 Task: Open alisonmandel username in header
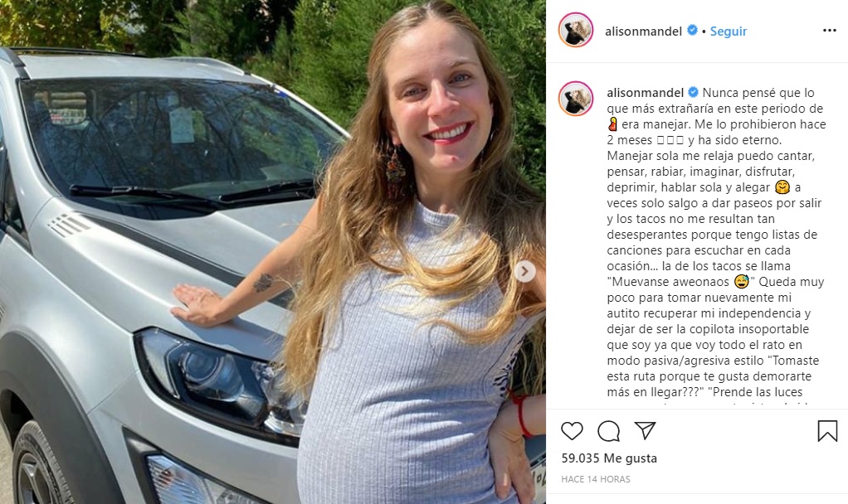click(x=644, y=31)
